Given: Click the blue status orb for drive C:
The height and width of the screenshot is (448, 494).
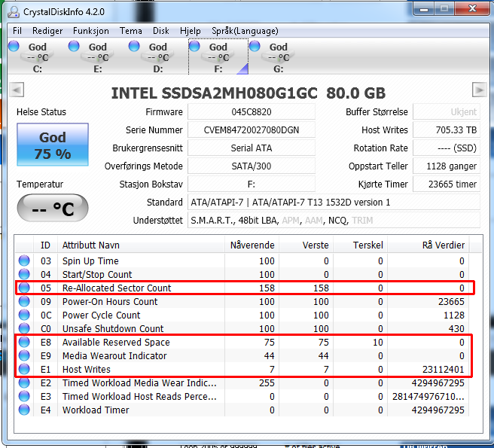Looking at the screenshot, I should coord(14,46).
